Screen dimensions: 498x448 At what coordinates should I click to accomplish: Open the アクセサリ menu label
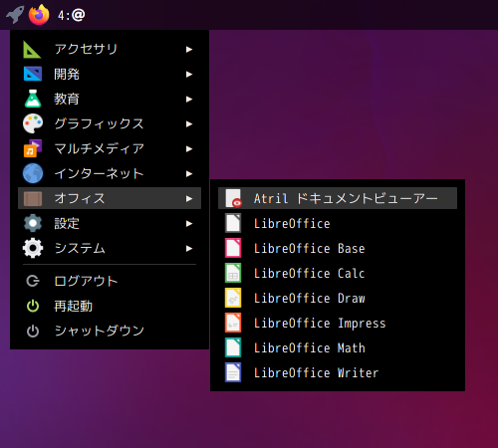pyautogui.click(x=86, y=49)
